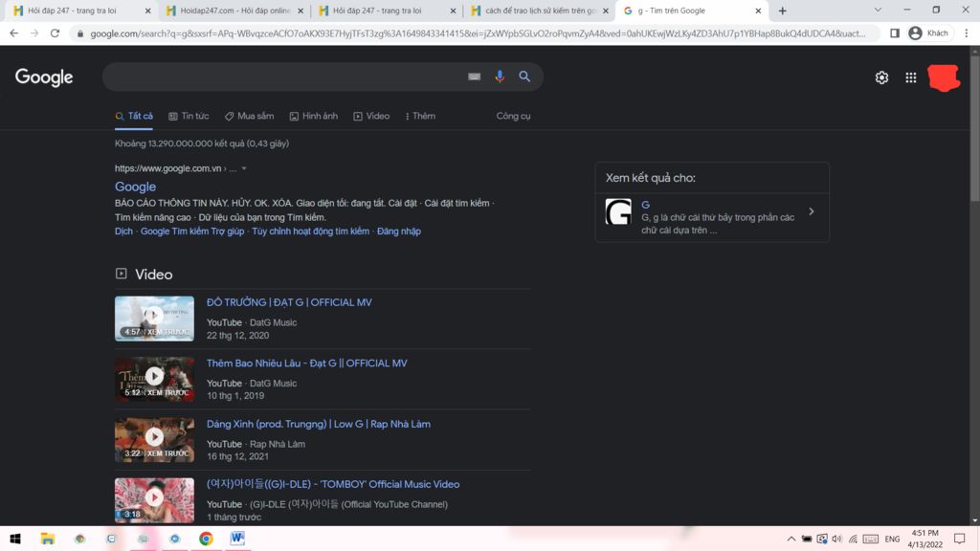The image size is (980, 551).
Task: Switch to the Tin tức tab
Action: click(189, 116)
